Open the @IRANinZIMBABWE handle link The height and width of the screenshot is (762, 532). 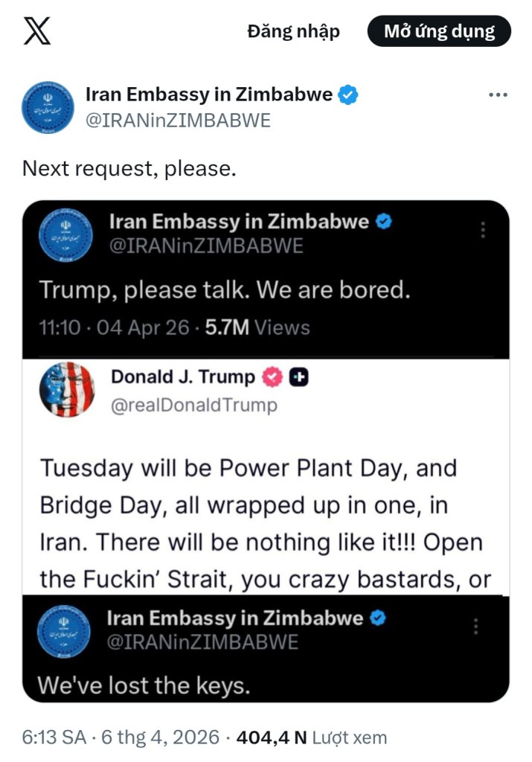point(178,121)
